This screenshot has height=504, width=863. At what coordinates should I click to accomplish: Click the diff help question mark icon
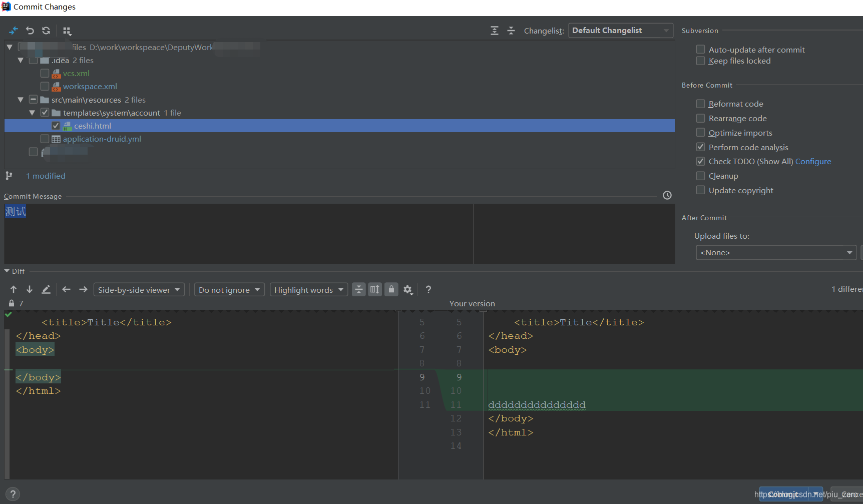click(x=428, y=289)
